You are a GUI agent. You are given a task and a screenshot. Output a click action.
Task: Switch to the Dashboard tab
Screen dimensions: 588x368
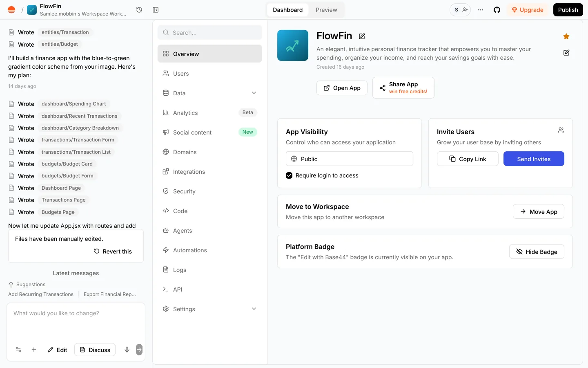point(288,10)
